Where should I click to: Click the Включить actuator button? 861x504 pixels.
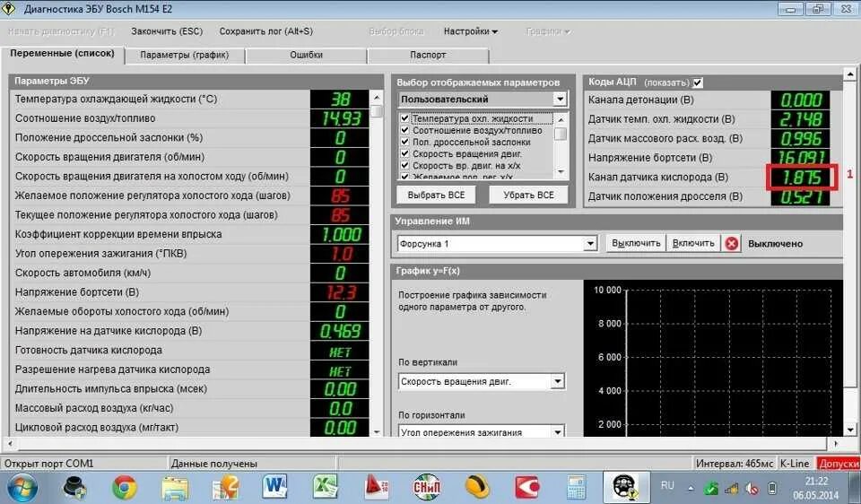693,243
